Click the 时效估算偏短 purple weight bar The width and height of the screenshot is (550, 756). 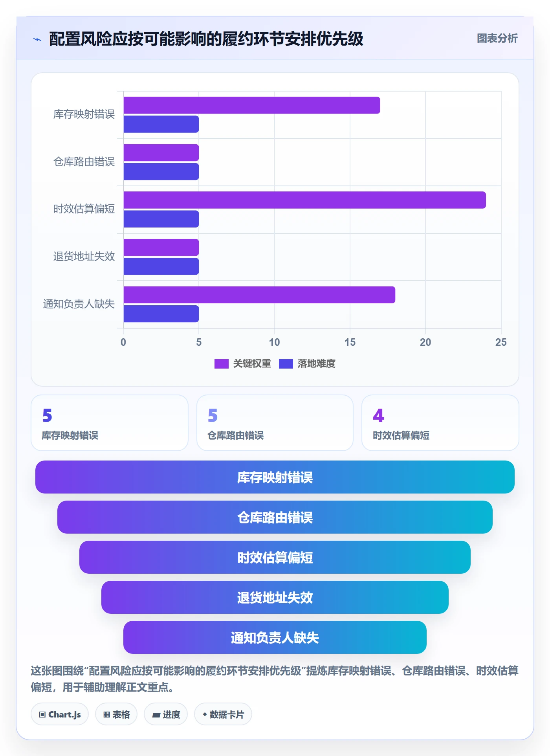(305, 200)
